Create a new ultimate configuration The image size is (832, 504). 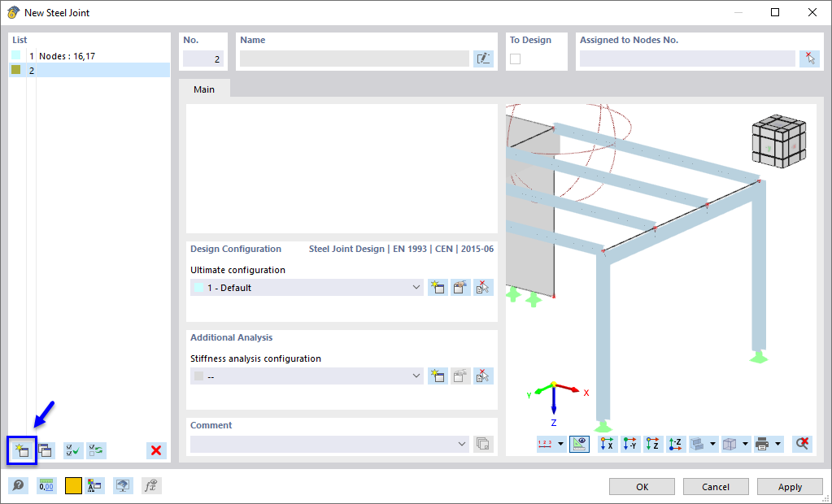pos(438,287)
